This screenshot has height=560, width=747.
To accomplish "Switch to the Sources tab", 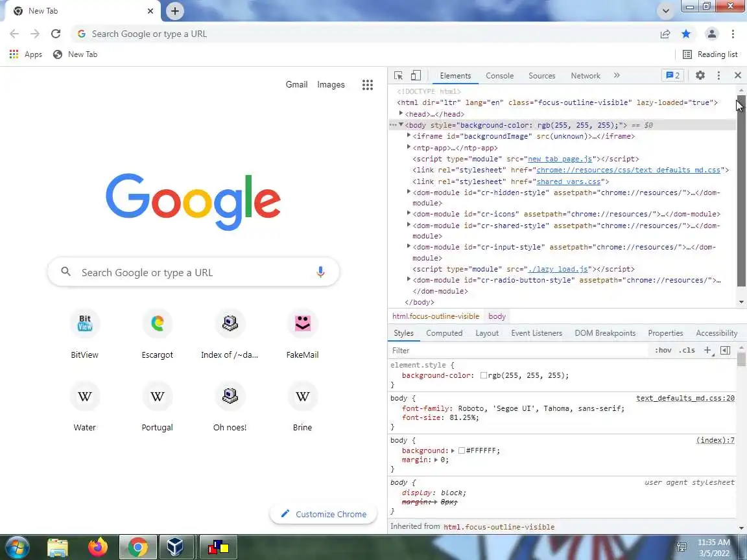I will [x=541, y=76].
